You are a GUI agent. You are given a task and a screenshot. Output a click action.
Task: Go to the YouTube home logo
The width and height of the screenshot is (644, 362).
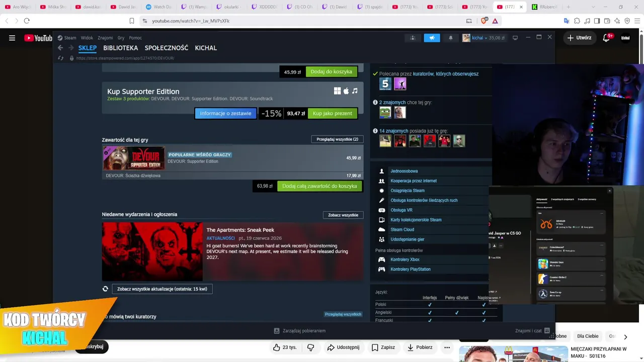[38, 38]
